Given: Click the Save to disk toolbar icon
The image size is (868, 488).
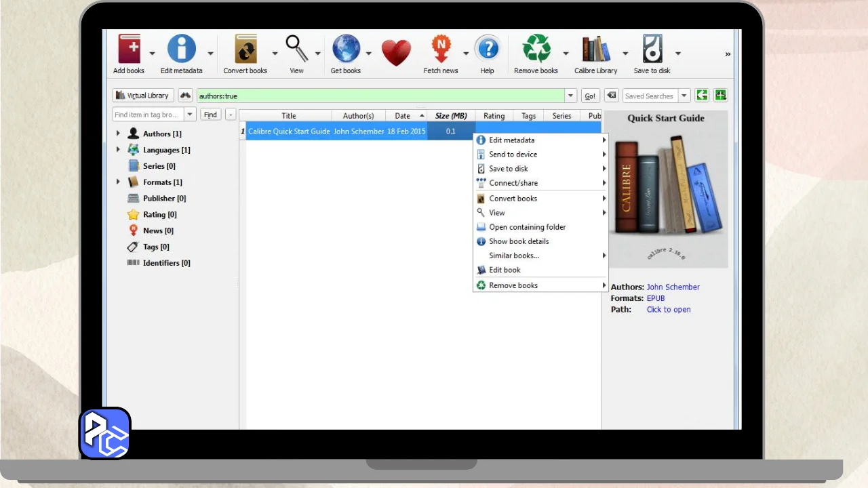Looking at the screenshot, I should 651,50.
